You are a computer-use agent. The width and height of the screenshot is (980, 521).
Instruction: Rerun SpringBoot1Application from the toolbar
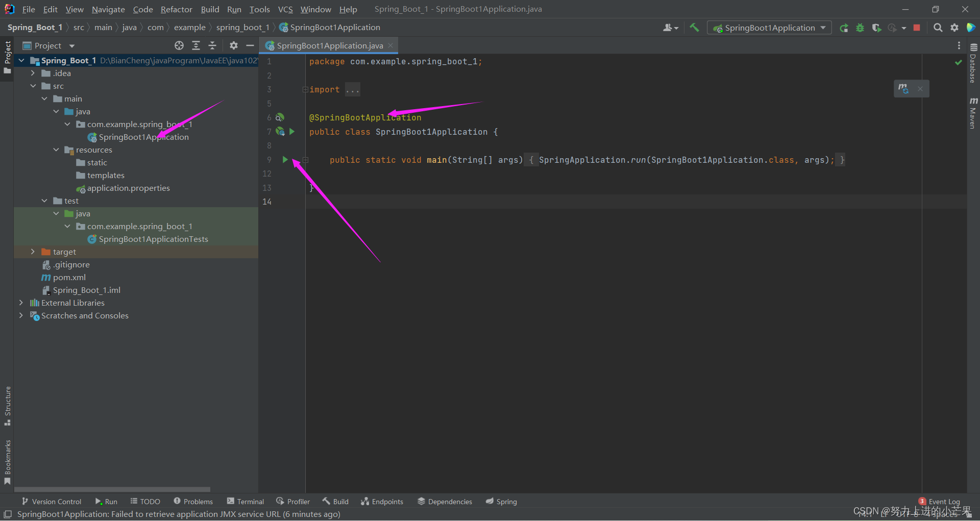(844, 28)
